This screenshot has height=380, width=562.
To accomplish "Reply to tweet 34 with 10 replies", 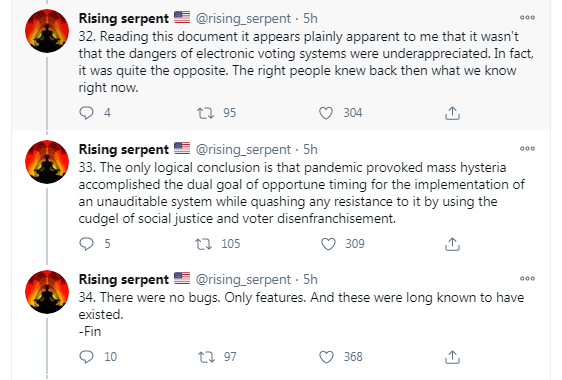I will point(86,357).
